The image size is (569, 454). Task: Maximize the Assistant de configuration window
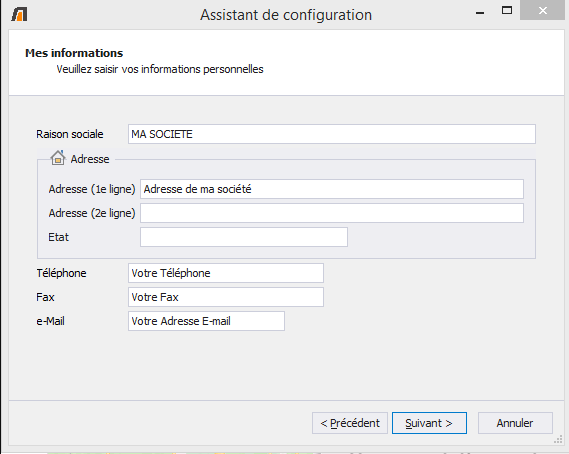[507, 11]
